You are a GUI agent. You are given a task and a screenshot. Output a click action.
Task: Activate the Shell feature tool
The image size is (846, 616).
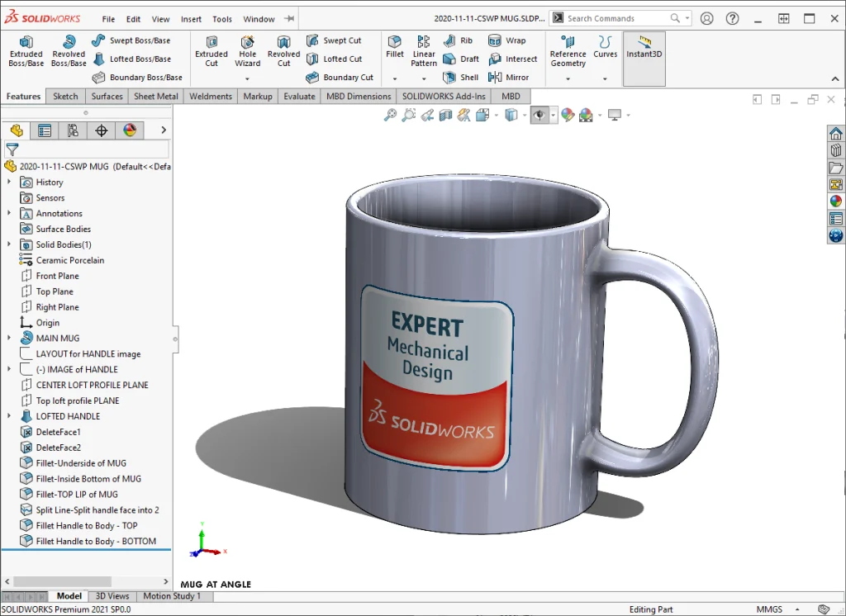pos(461,78)
